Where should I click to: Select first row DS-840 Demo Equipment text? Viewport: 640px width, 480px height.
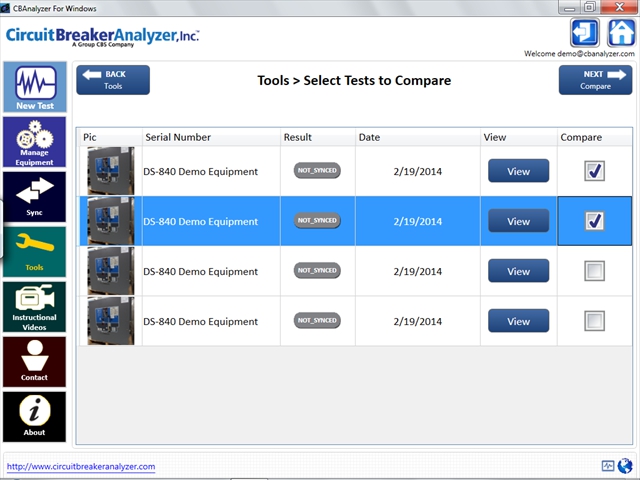tap(200, 171)
